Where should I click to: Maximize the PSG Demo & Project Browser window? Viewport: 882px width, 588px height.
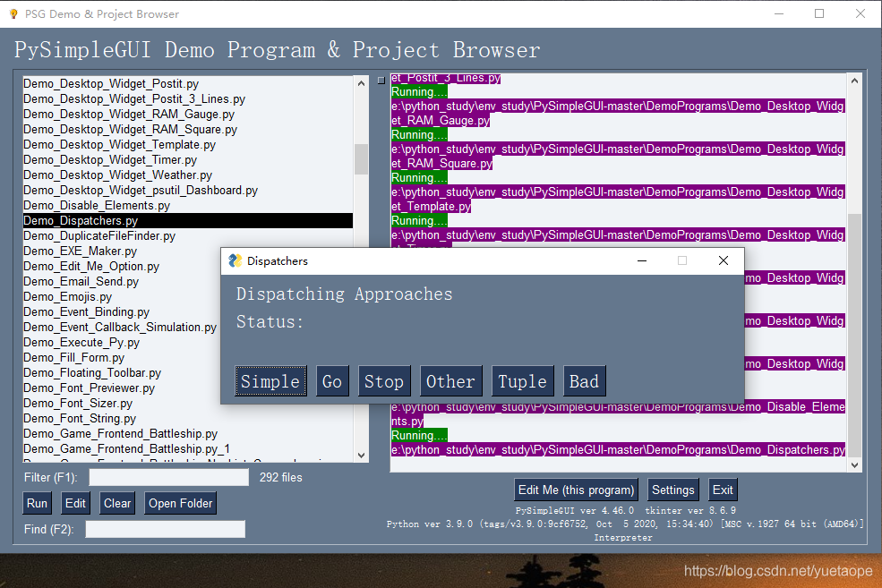pos(819,13)
